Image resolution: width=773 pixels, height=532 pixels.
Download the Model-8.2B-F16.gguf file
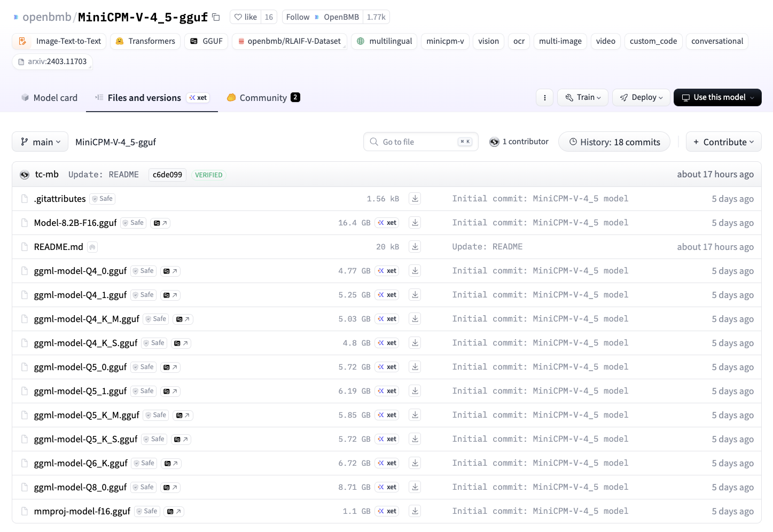pyautogui.click(x=415, y=223)
